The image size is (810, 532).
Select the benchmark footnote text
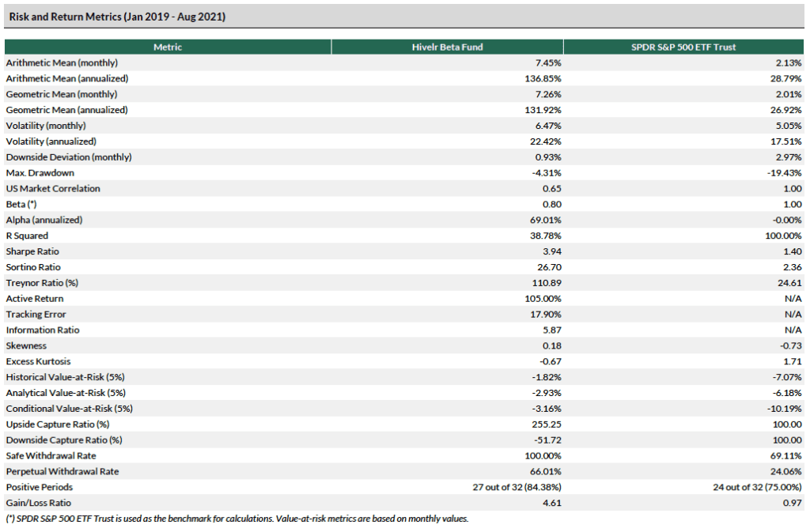point(237,519)
